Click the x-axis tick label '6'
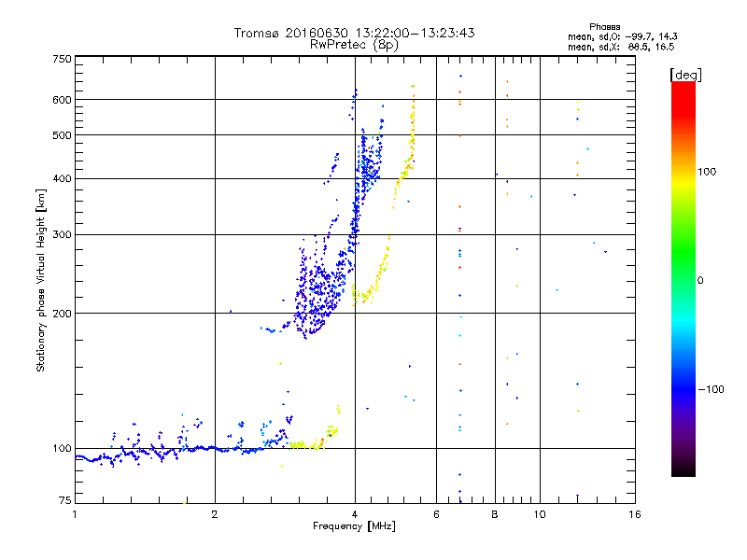 (436, 514)
